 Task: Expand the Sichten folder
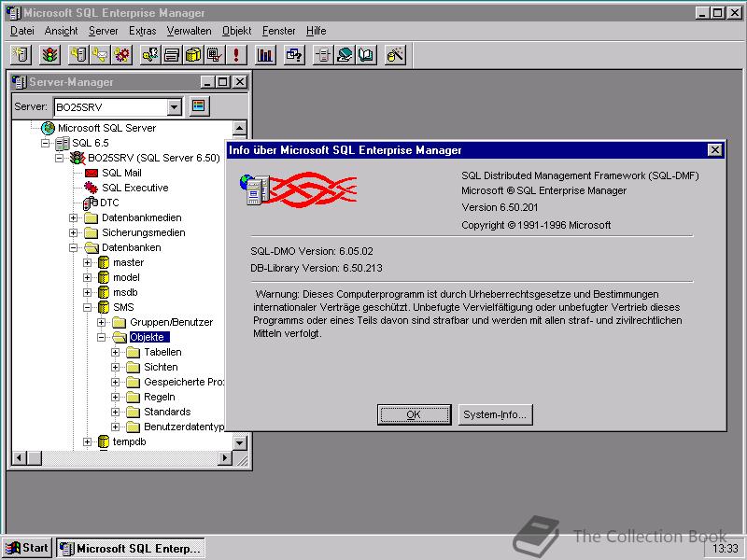(x=115, y=367)
